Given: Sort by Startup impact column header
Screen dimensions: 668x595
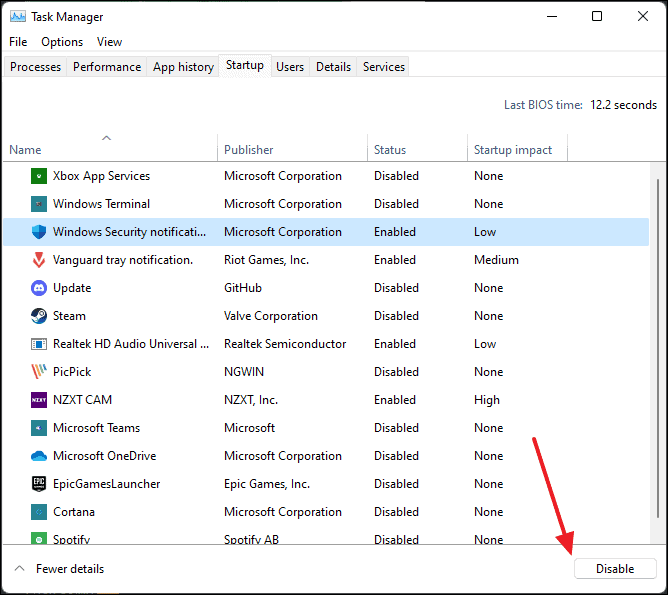Looking at the screenshot, I should (518, 147).
